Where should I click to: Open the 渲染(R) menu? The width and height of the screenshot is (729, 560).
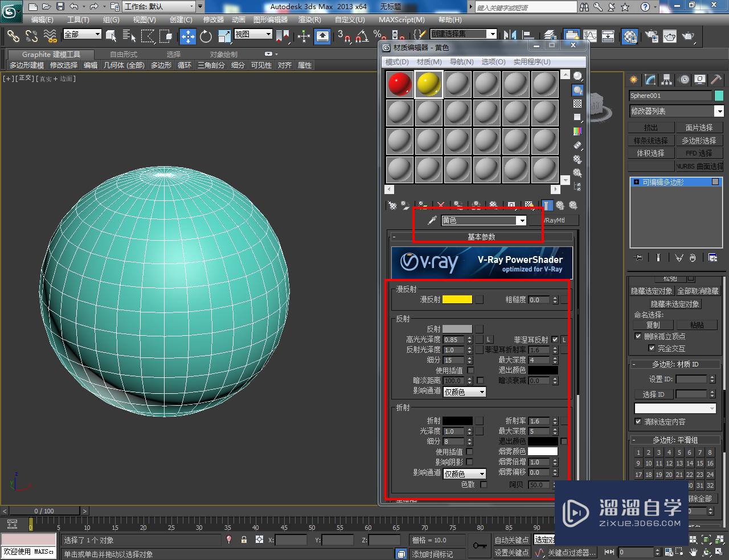(x=309, y=19)
